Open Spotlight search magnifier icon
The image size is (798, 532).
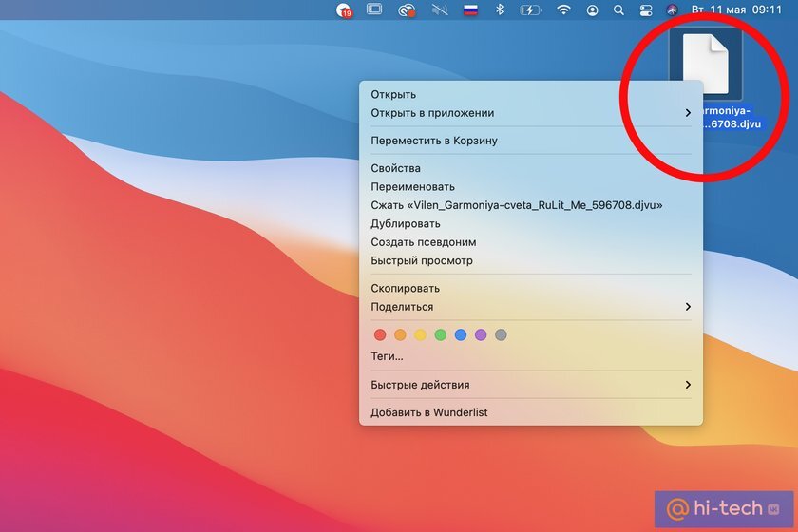618,9
